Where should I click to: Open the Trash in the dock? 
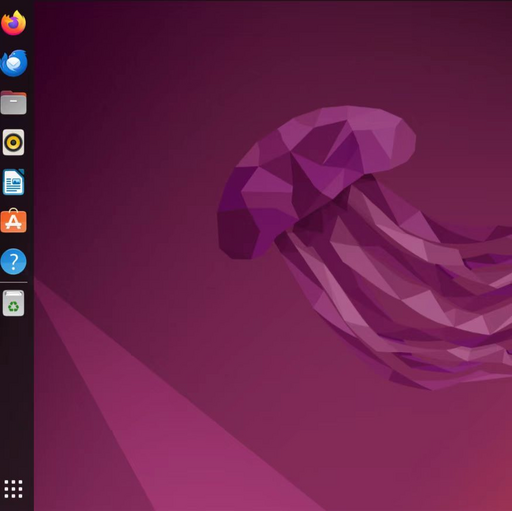tap(14, 303)
